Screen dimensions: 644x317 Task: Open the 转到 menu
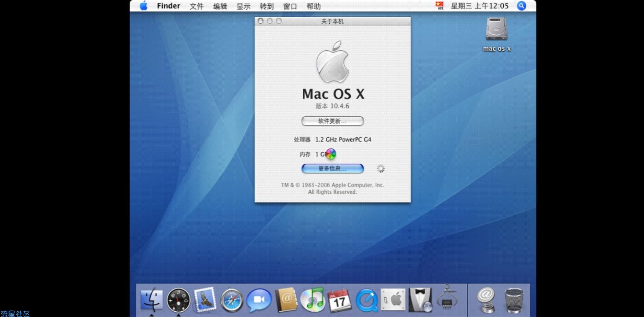[x=267, y=6]
